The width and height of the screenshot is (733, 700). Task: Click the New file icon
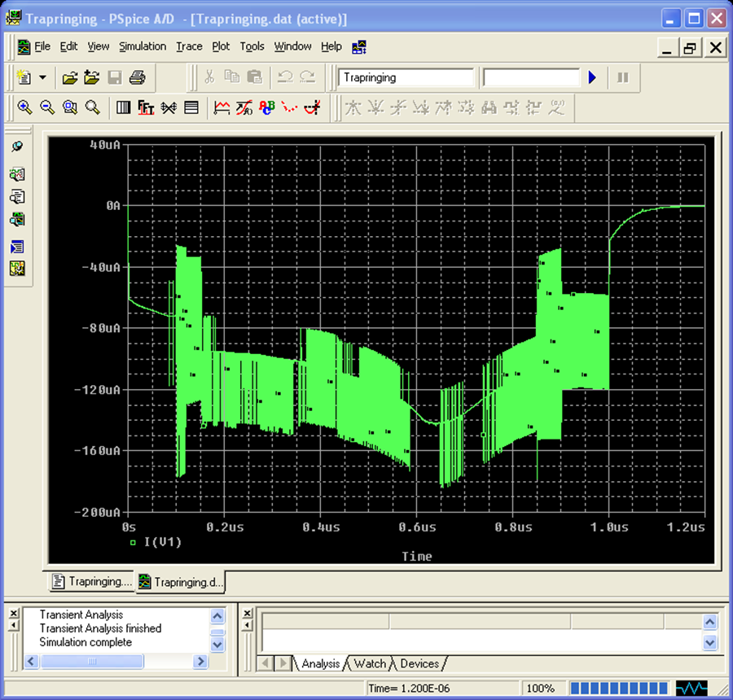[x=24, y=77]
